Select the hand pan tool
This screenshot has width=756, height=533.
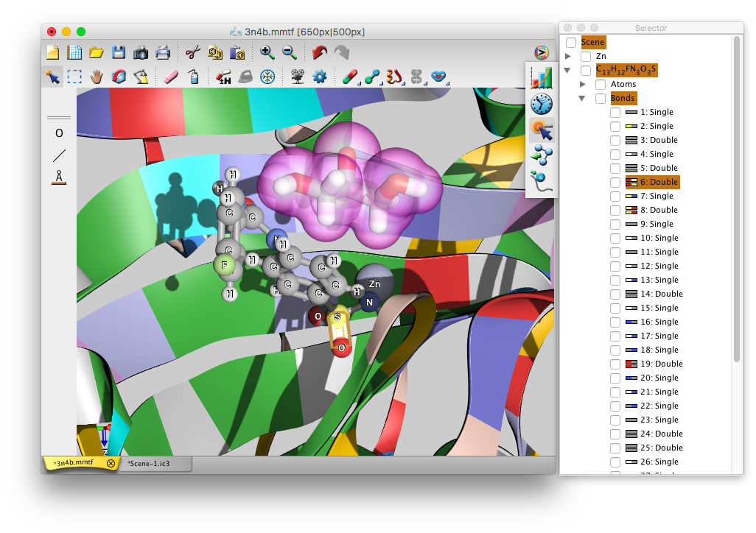pos(97,77)
